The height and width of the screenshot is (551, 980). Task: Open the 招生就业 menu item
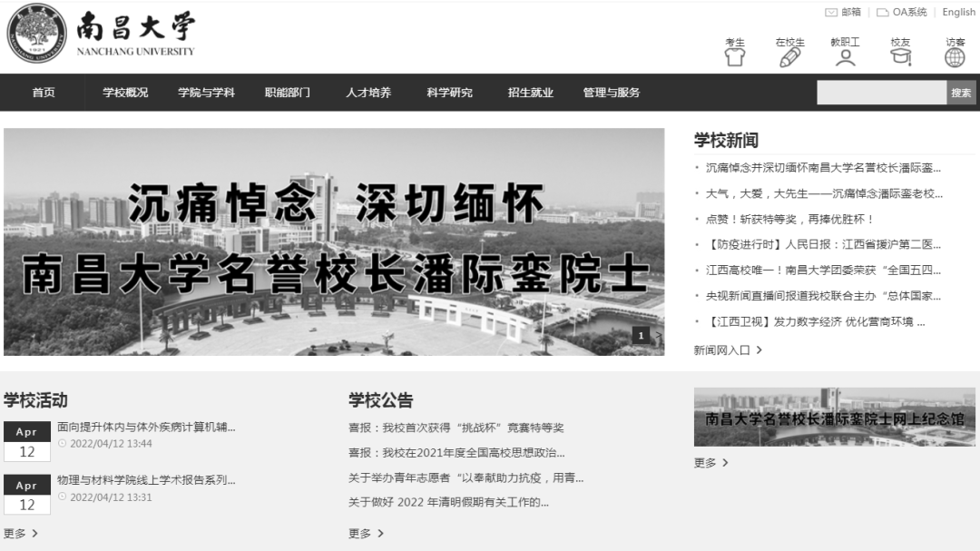[530, 93]
